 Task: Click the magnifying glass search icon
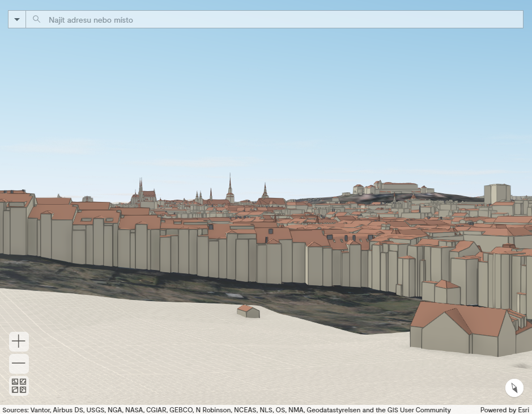pyautogui.click(x=37, y=19)
